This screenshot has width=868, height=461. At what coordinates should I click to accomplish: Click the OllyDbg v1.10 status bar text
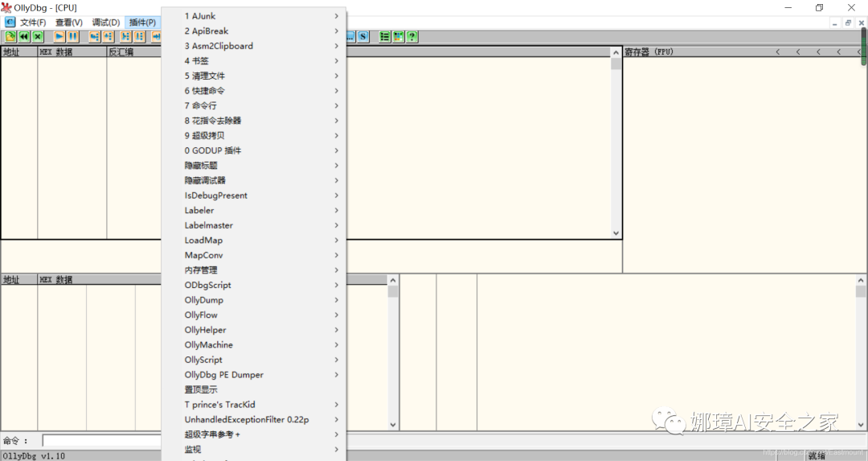tap(34, 456)
